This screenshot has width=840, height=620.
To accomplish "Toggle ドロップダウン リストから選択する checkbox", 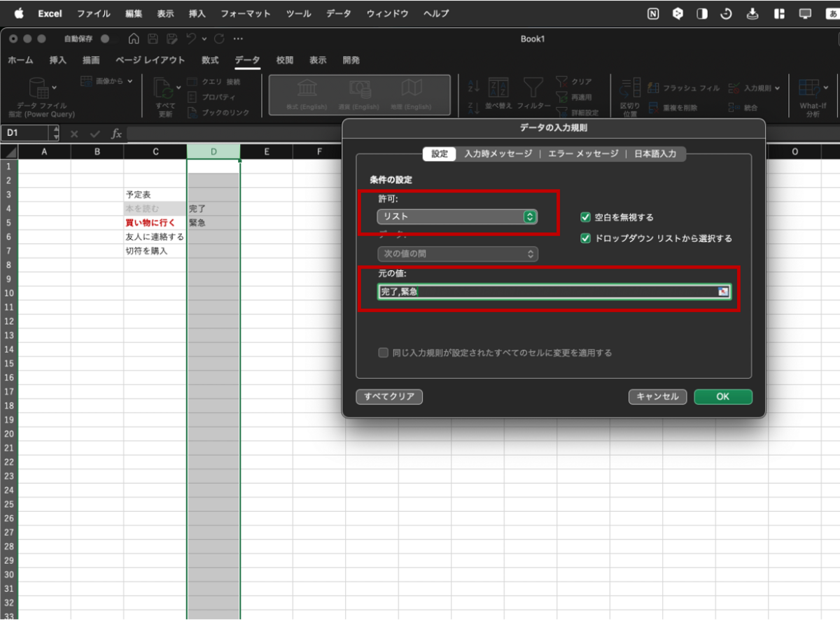I will click(586, 239).
